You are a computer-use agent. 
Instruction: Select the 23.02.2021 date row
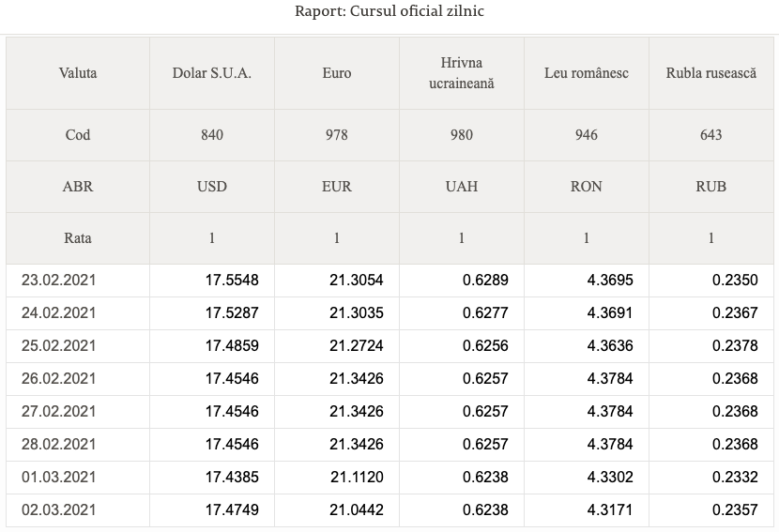click(x=389, y=281)
